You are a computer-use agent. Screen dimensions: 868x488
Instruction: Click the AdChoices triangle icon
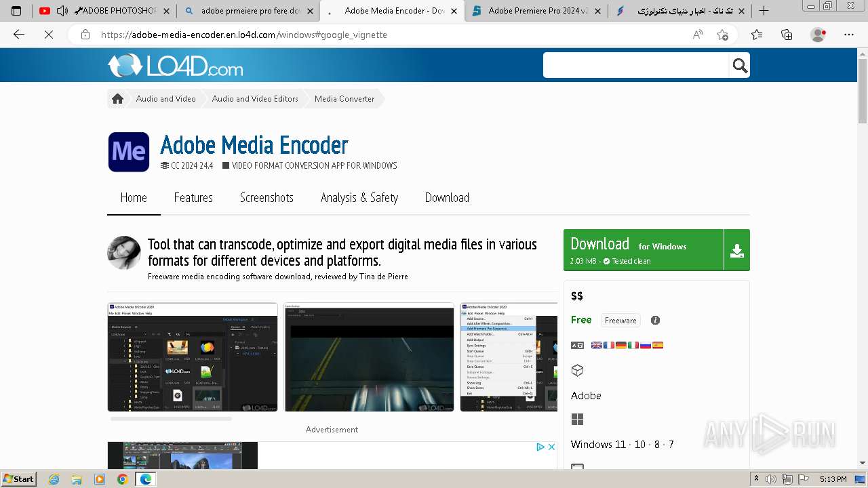pyautogui.click(x=541, y=447)
